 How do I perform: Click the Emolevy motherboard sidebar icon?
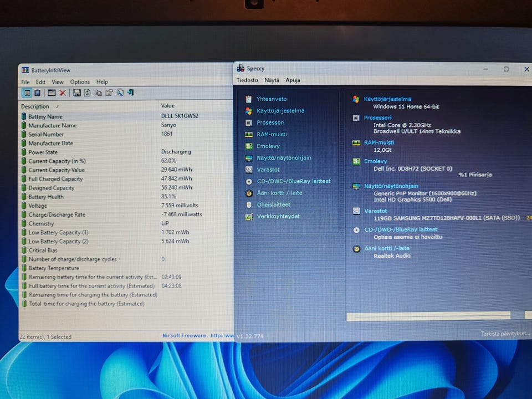coord(249,146)
